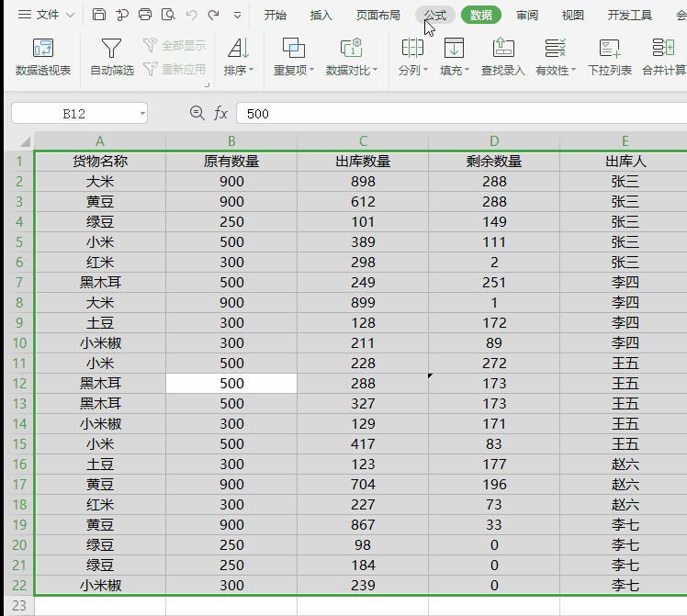Click the 合并计算 consolidate icon

point(663,48)
